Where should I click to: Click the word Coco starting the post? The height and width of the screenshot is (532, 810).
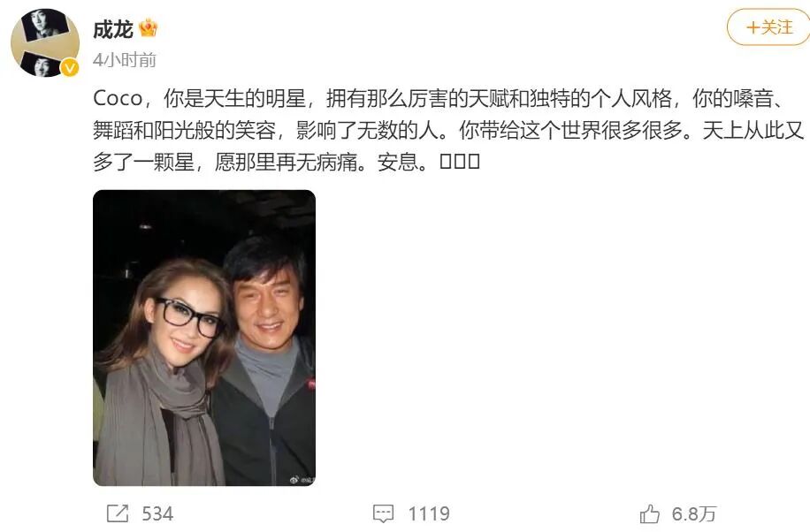(x=118, y=98)
